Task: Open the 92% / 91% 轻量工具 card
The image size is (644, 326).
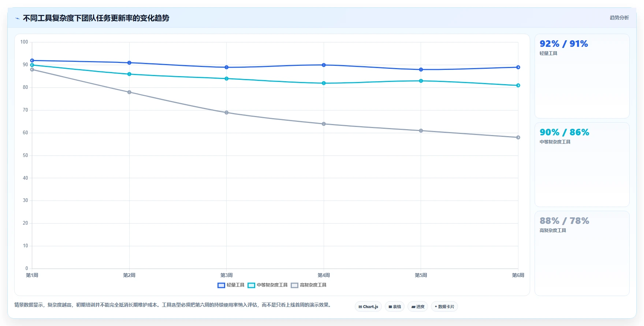Action: tap(582, 76)
